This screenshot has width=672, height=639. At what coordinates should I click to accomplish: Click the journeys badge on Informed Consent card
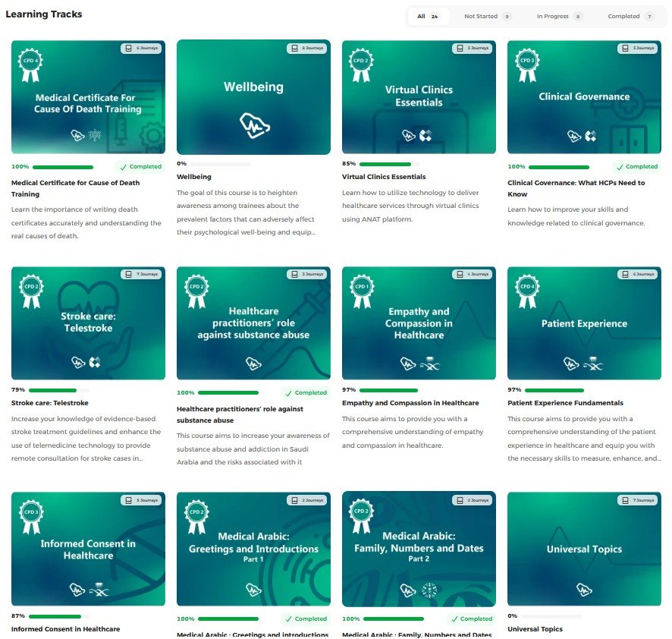click(x=141, y=501)
